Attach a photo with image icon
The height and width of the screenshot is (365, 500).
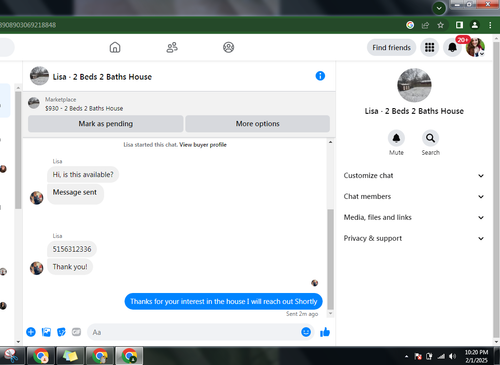46,332
